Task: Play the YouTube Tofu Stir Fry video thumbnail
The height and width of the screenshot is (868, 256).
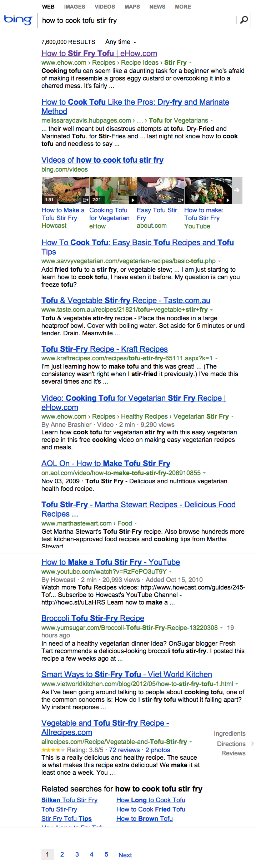Action: (208, 190)
